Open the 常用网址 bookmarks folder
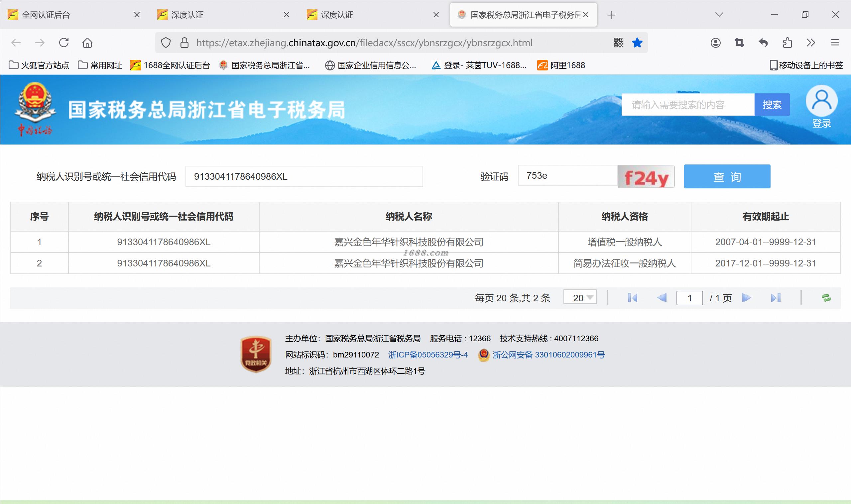Image resolution: width=851 pixels, height=504 pixels. tap(100, 65)
